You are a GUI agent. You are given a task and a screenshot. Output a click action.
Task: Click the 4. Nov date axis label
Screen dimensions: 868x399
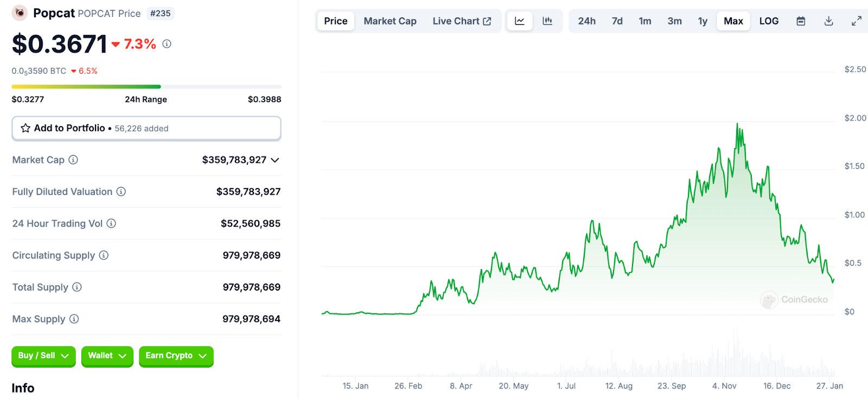[x=724, y=386]
